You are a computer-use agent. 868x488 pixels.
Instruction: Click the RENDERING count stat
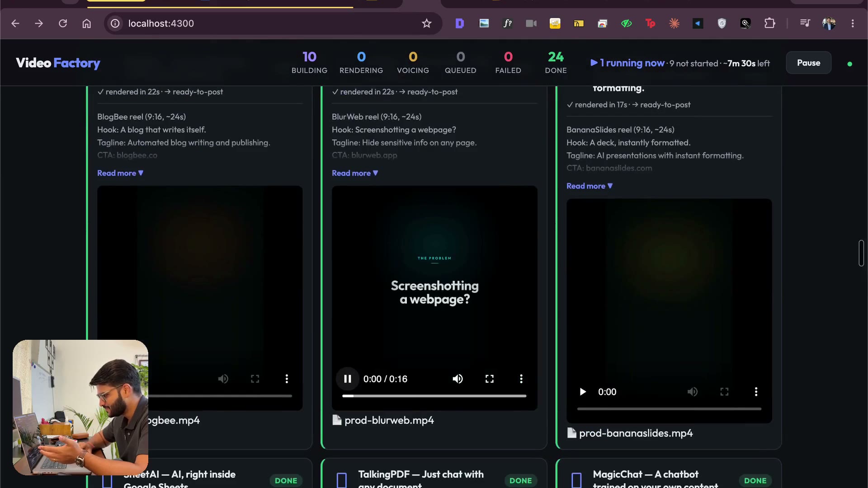(361, 63)
